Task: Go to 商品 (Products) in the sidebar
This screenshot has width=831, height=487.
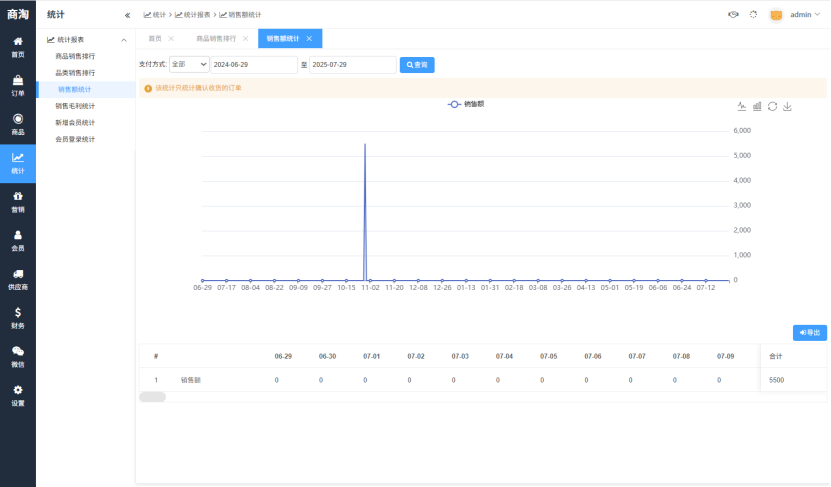Action: tap(18, 124)
